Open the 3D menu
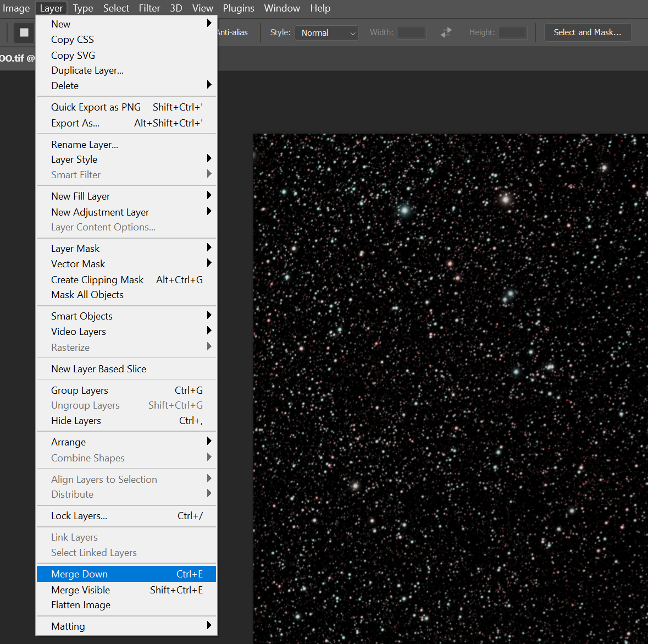 tap(176, 8)
